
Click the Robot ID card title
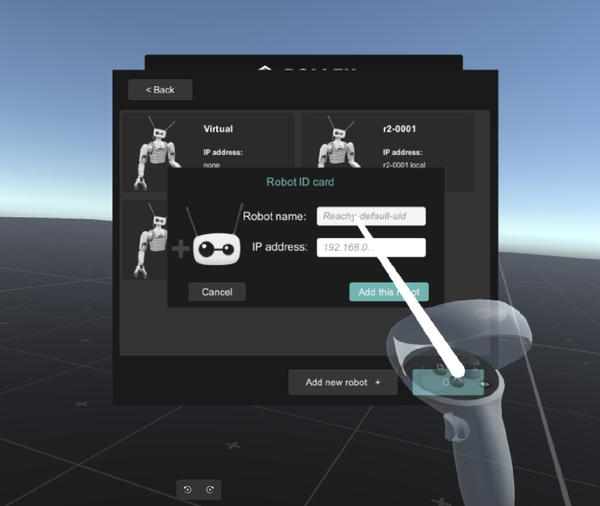click(x=300, y=182)
